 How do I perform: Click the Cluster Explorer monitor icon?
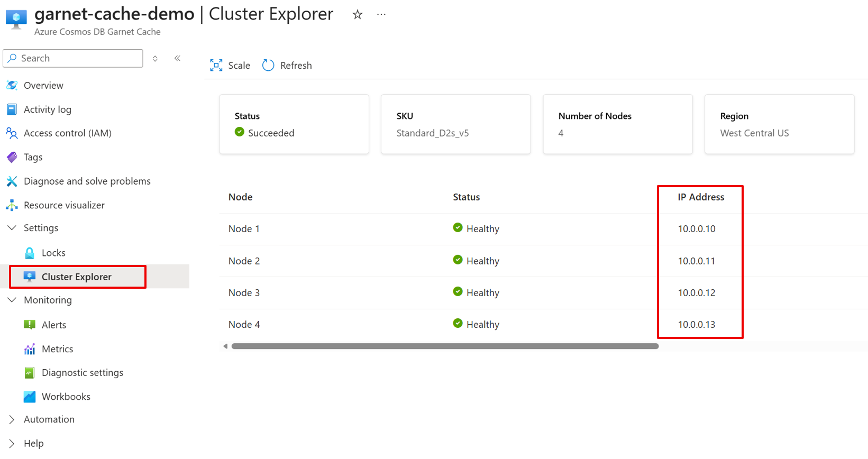click(x=30, y=277)
